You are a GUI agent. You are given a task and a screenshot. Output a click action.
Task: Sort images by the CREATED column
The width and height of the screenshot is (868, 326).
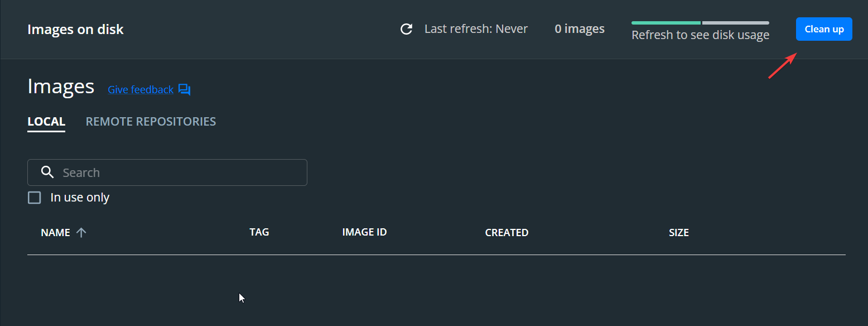507,232
